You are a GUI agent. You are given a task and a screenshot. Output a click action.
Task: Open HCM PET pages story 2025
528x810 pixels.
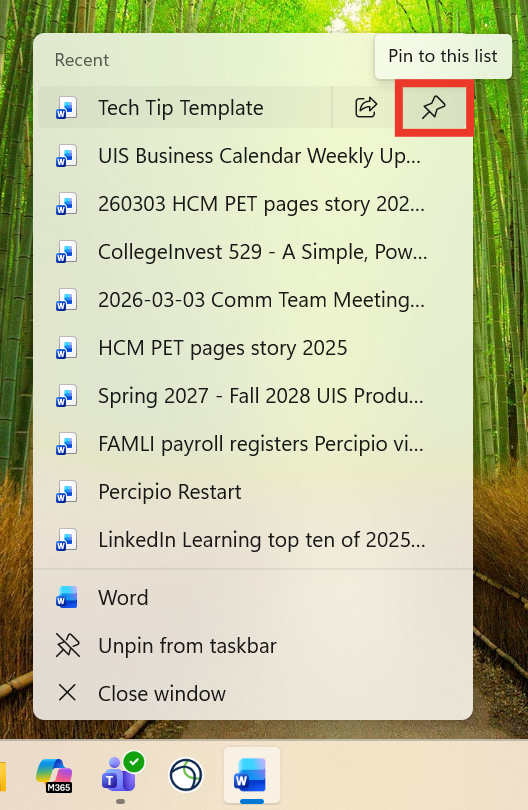point(253,348)
